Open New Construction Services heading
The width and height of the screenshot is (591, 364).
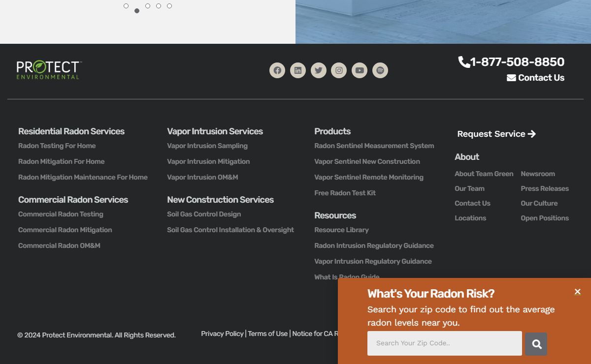[x=220, y=200]
